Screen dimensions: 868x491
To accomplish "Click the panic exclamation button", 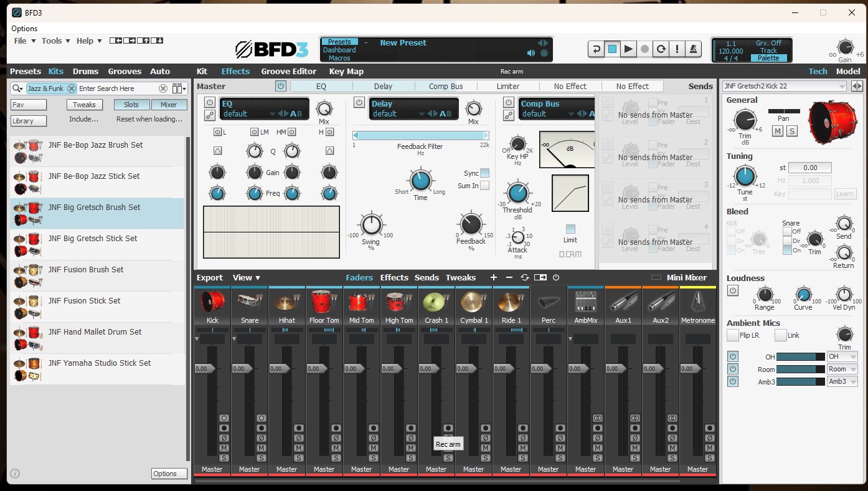I will tap(677, 49).
